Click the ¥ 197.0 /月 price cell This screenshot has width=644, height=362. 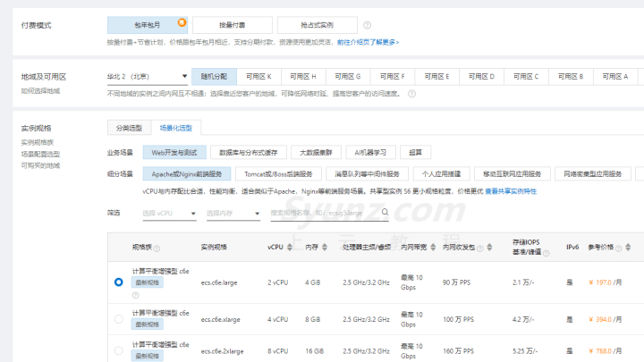(605, 282)
